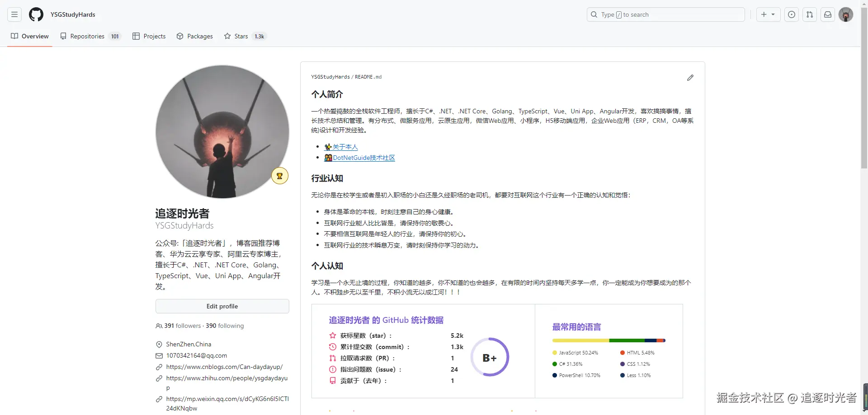The image size is (868, 415).
Task: Click the repo icon beside 贡献于
Action: 333,381
